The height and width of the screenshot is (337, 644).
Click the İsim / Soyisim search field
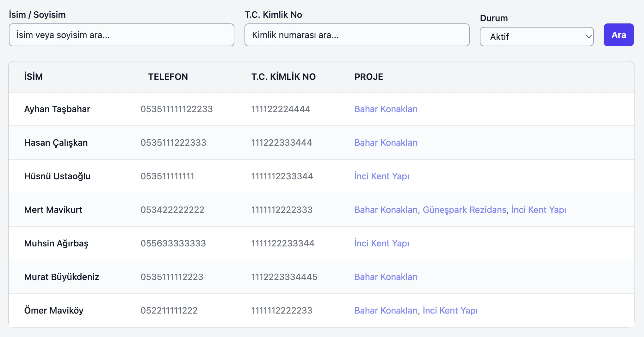coord(121,35)
